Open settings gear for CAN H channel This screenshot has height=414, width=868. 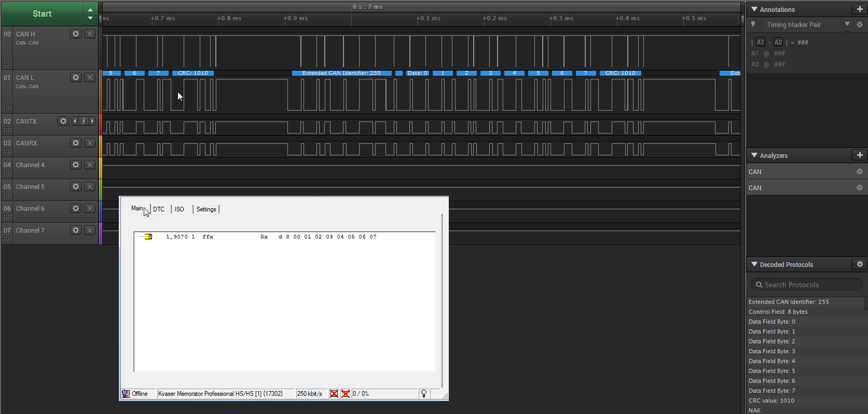(76, 34)
